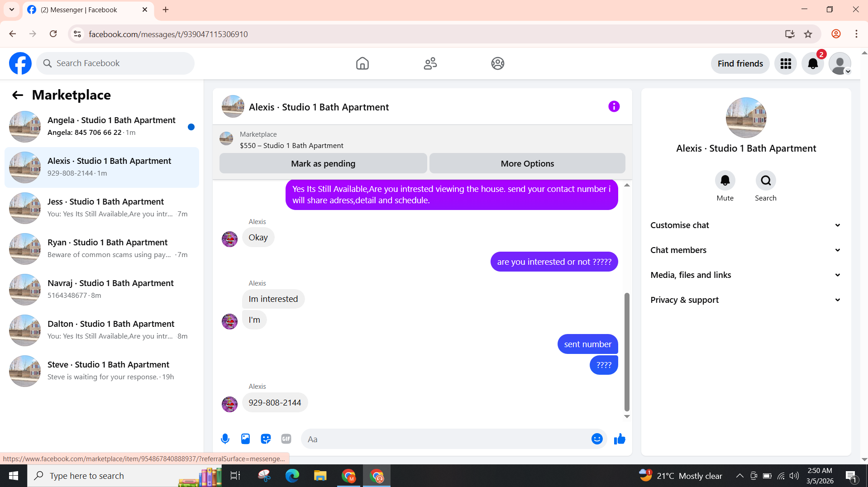Close the Messenger Facebook tab
The width and height of the screenshot is (868, 487).
[x=145, y=10]
